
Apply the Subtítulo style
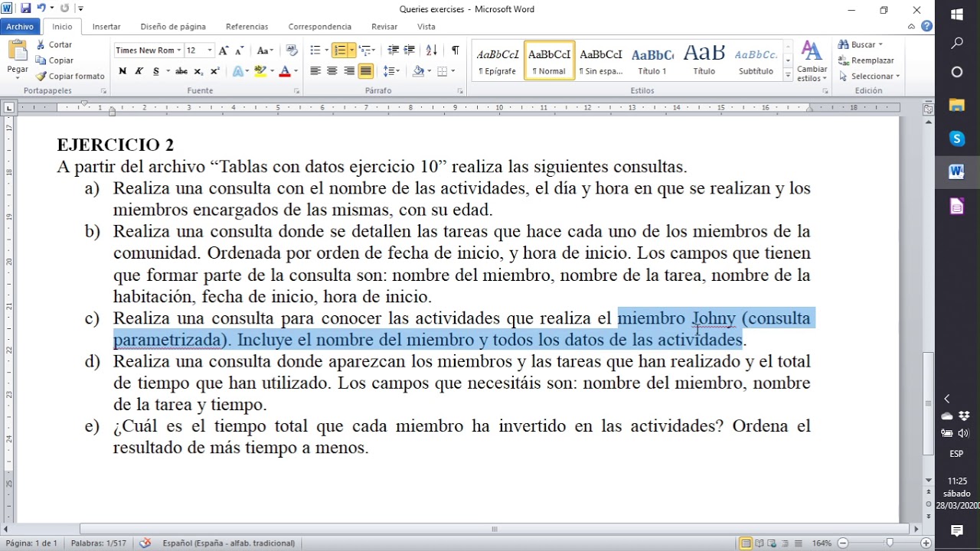[x=756, y=60]
